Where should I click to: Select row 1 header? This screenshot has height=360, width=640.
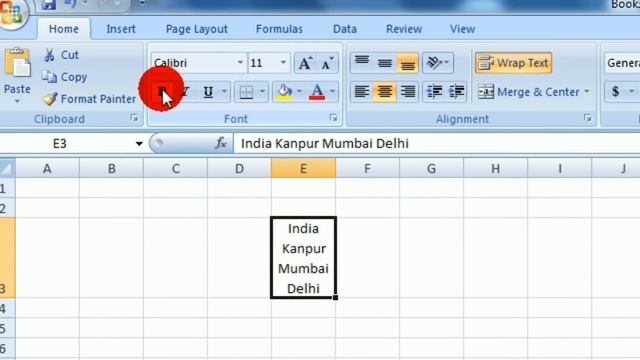(x=7, y=188)
